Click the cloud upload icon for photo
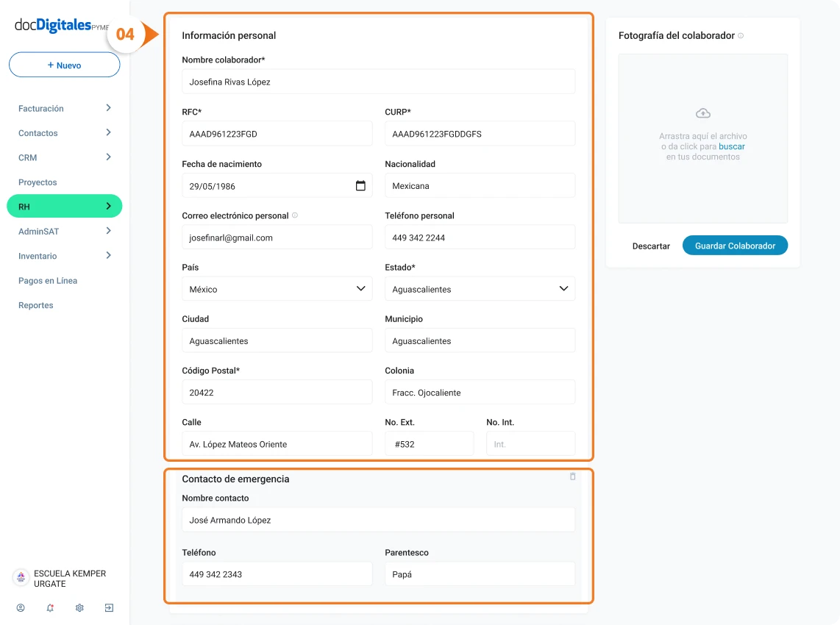Image resolution: width=840 pixels, height=625 pixels. point(703,113)
